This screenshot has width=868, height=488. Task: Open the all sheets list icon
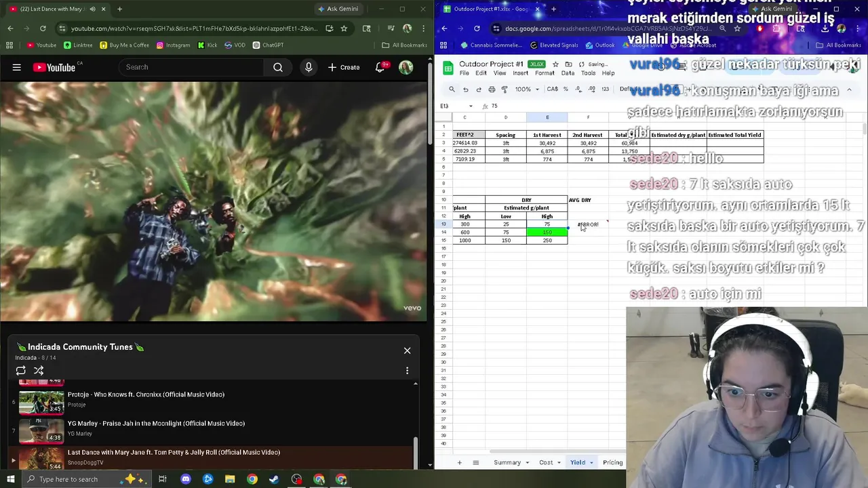(475, 462)
